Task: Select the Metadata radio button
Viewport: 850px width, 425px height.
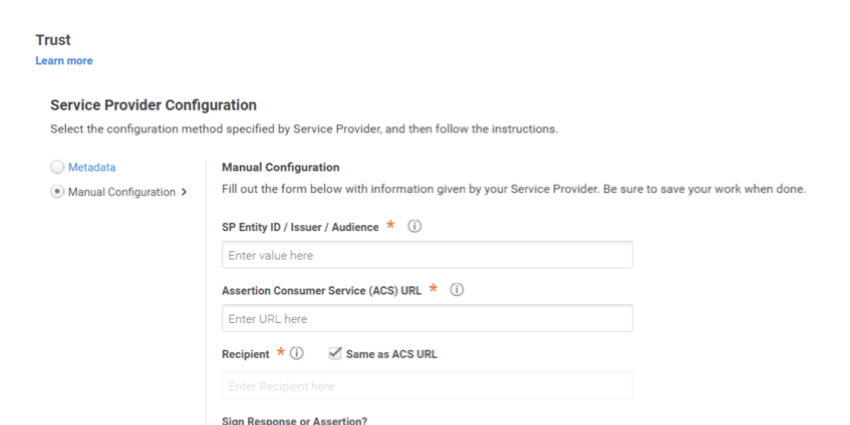Action: [x=57, y=167]
